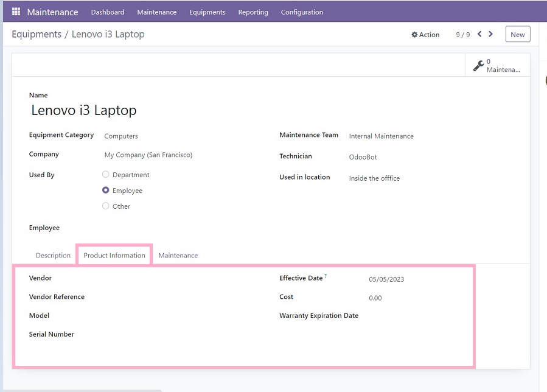This screenshot has height=392, width=547.
Task: Select the Other radio option
Action: tap(106, 206)
